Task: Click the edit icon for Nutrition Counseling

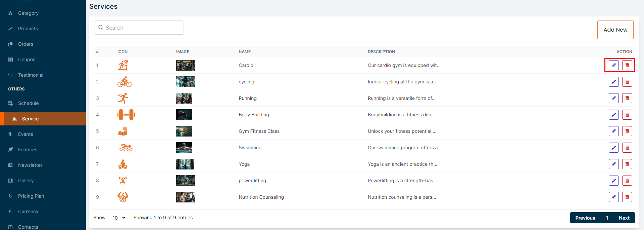Action: coord(613,197)
